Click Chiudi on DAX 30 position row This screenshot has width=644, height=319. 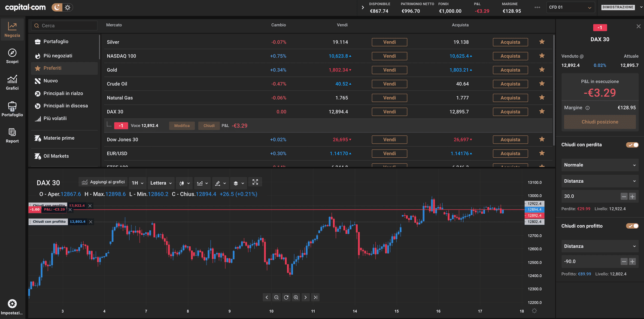pos(209,126)
